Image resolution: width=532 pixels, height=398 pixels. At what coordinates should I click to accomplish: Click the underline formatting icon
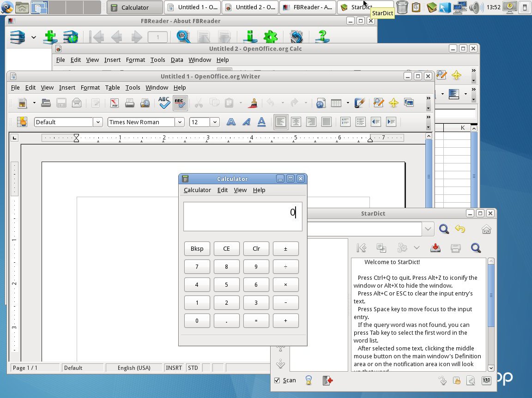pyautogui.click(x=261, y=122)
